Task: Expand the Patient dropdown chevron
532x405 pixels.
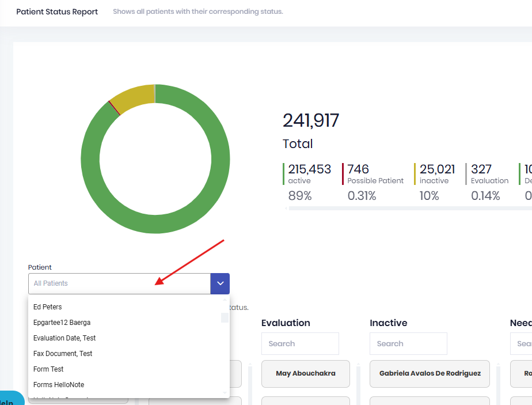Action: click(219, 283)
